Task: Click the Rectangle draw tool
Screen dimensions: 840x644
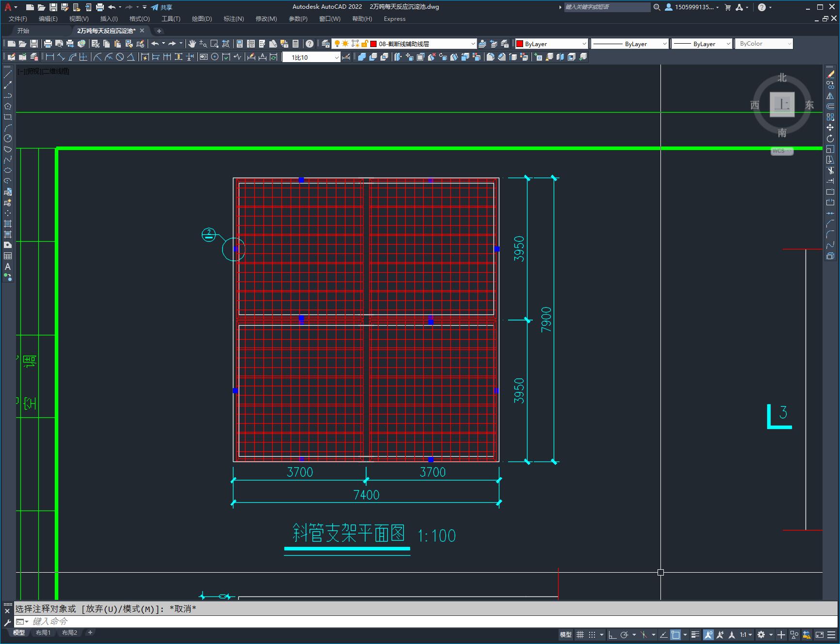Action: tap(8, 117)
